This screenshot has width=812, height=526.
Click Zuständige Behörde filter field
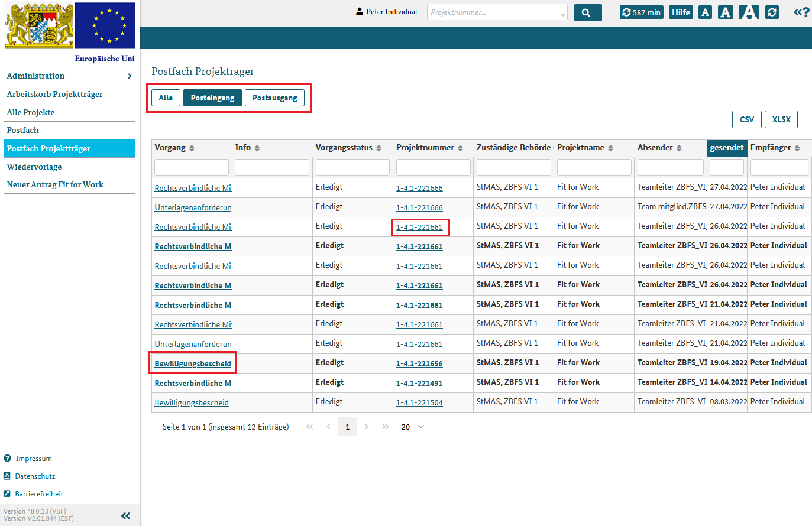[514, 167]
